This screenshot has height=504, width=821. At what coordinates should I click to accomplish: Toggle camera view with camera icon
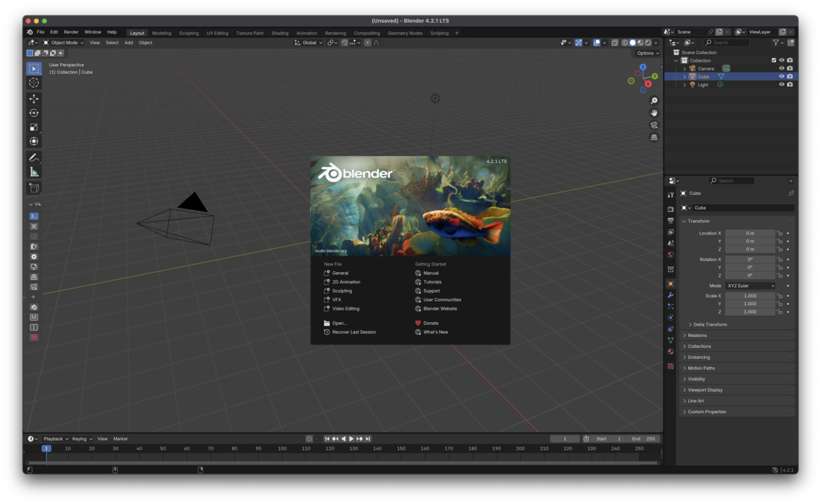(654, 125)
